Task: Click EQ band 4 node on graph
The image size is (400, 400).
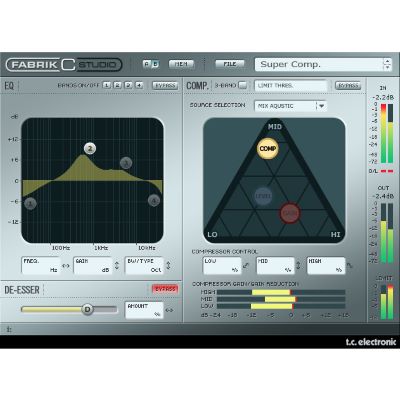Action: 154,200
